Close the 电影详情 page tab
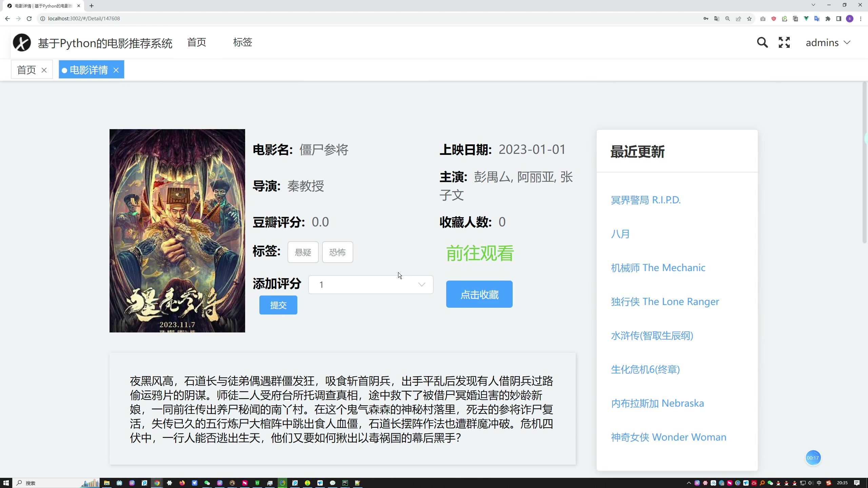The width and height of the screenshot is (868, 488). [116, 70]
